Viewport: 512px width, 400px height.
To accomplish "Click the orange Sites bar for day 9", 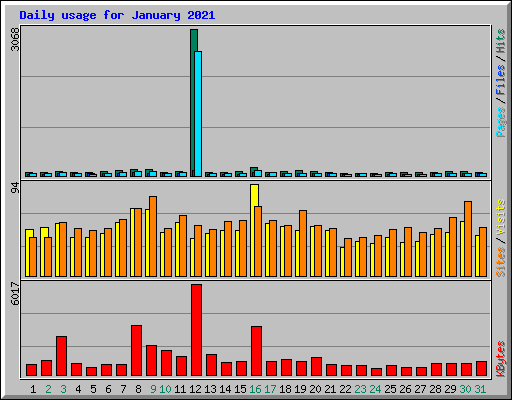I will pos(153,236).
